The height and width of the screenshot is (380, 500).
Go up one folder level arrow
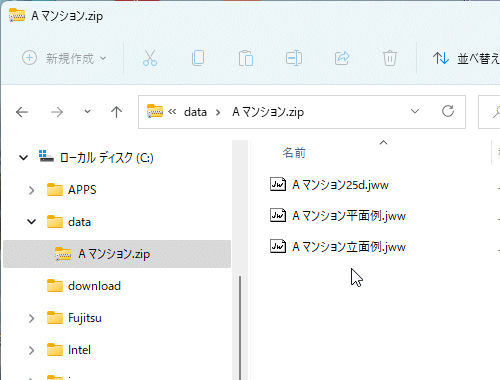point(116,112)
